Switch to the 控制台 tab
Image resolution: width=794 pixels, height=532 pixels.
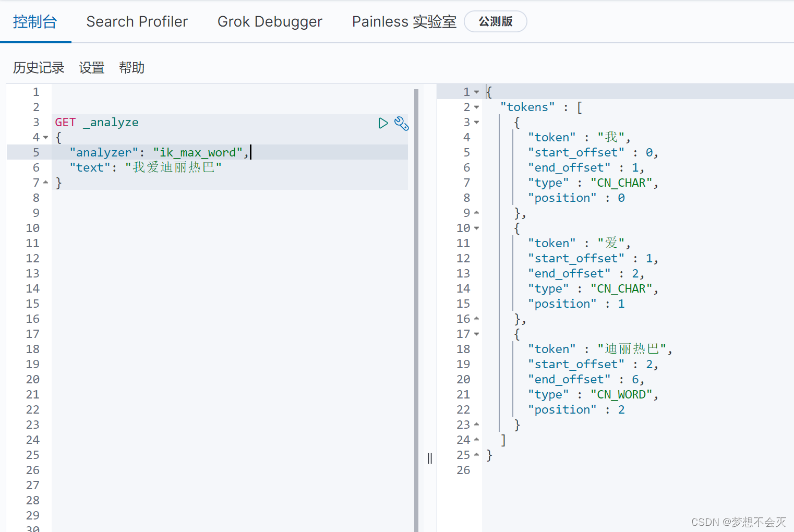[35, 22]
